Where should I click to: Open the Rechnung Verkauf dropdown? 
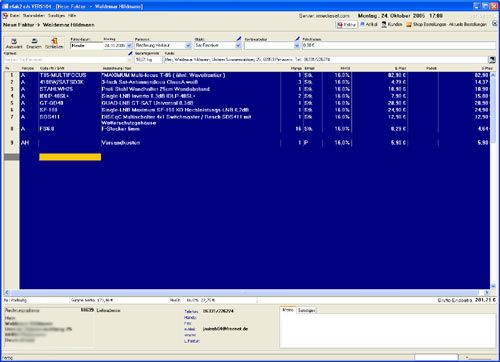click(188, 45)
